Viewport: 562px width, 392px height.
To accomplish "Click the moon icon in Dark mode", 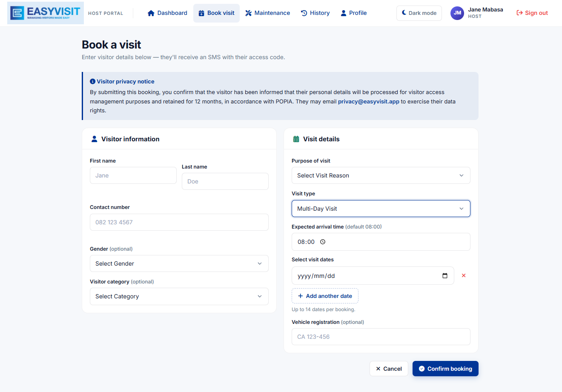I will 404,13.
